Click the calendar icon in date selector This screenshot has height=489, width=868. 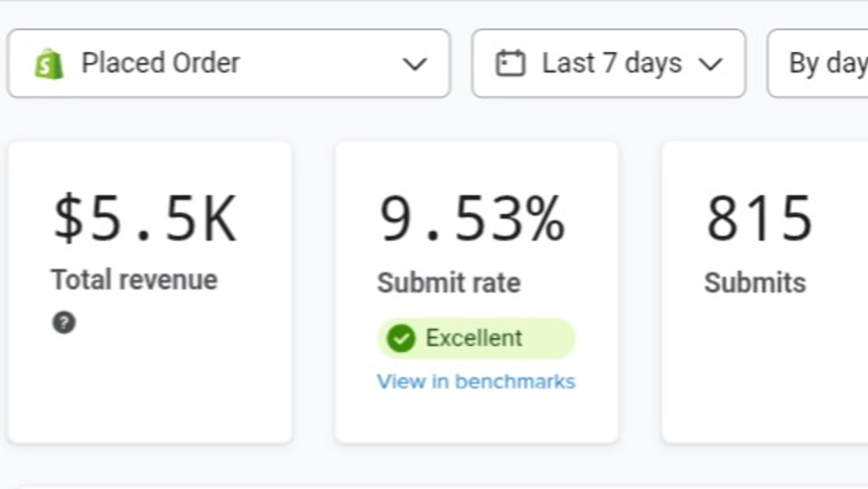click(x=510, y=63)
